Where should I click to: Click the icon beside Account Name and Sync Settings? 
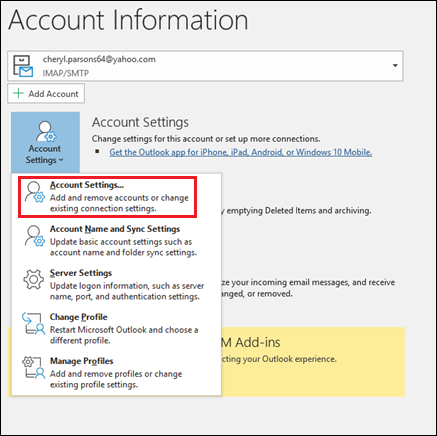point(34,236)
